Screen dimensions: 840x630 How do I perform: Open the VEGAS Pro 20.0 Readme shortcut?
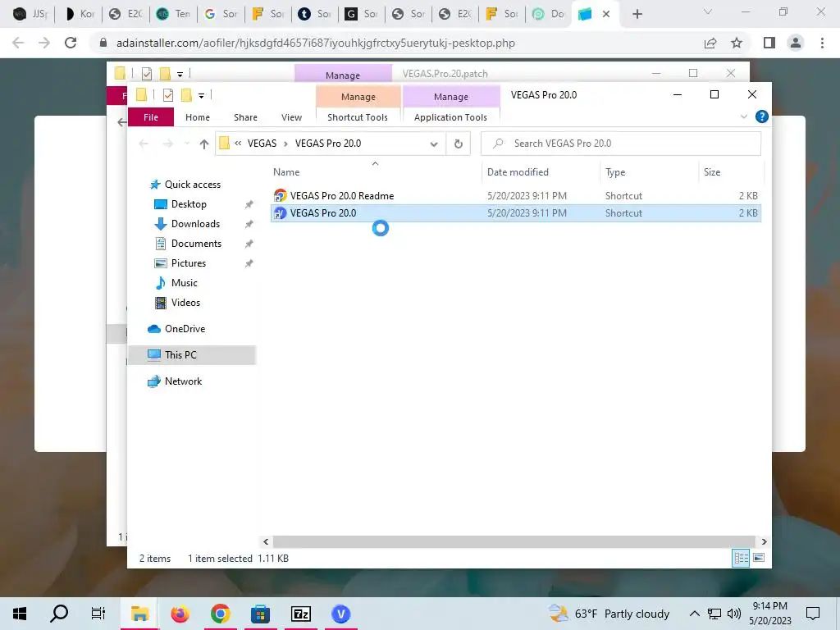coord(342,195)
